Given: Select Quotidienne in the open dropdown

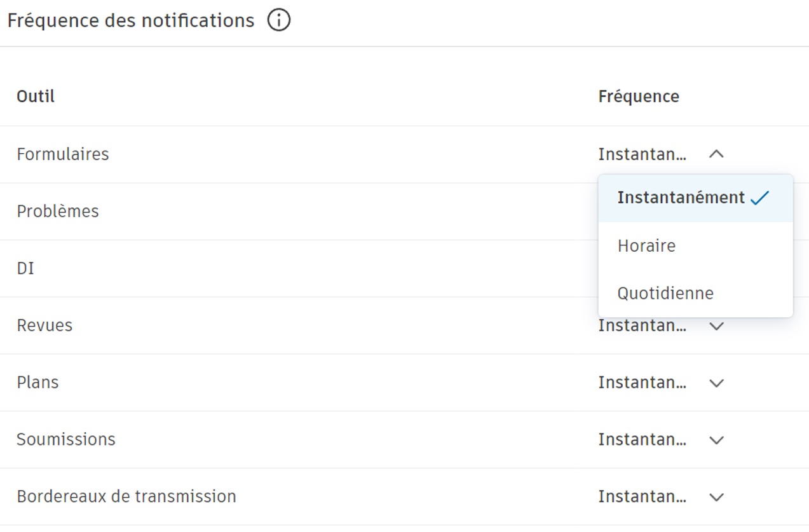Looking at the screenshot, I should 664,293.
